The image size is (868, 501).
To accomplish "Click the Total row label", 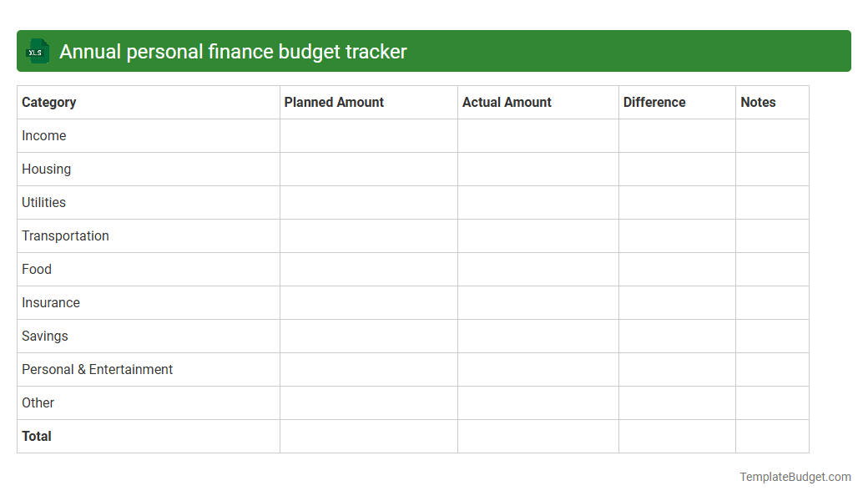I will [36, 436].
